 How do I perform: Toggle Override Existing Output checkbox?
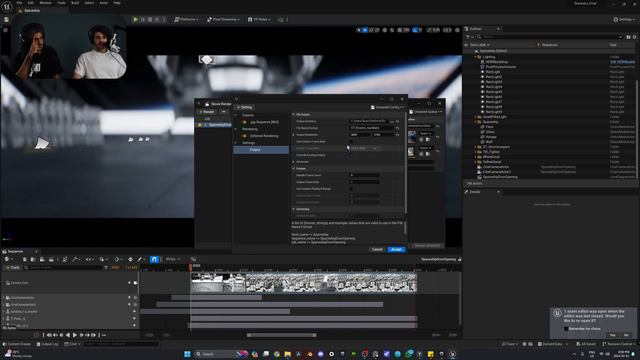point(351,155)
